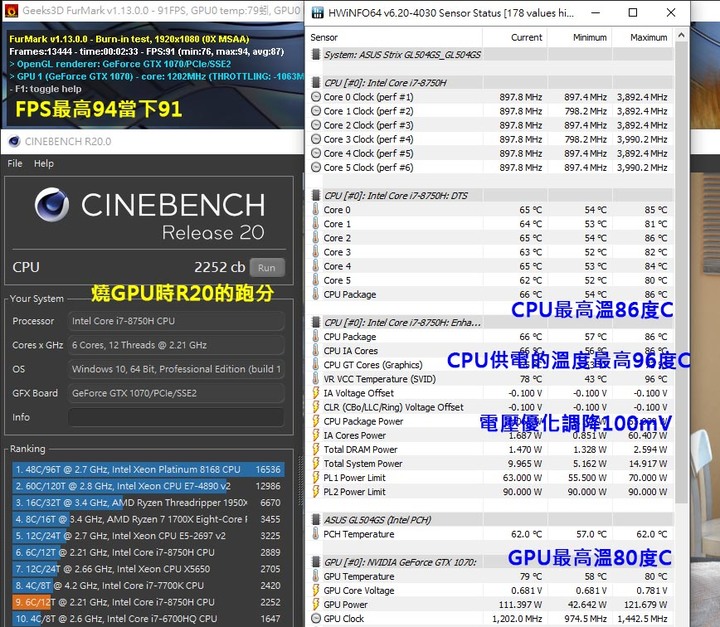Select ranking row 5 Intel Xeon E5-2697 v2
The height and width of the screenshot is (627, 720).
[x=148, y=536]
